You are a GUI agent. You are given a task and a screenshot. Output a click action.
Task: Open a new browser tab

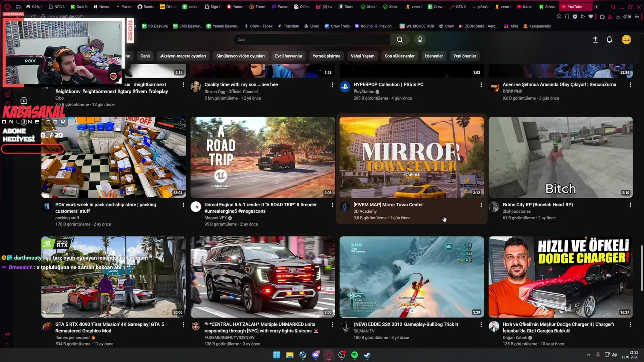coord(596,7)
